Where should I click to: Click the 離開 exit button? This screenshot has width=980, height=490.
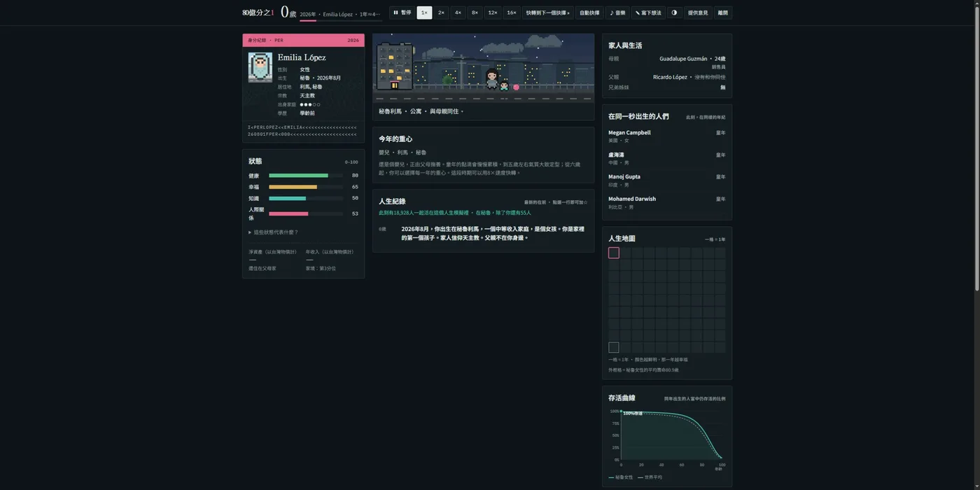click(723, 13)
